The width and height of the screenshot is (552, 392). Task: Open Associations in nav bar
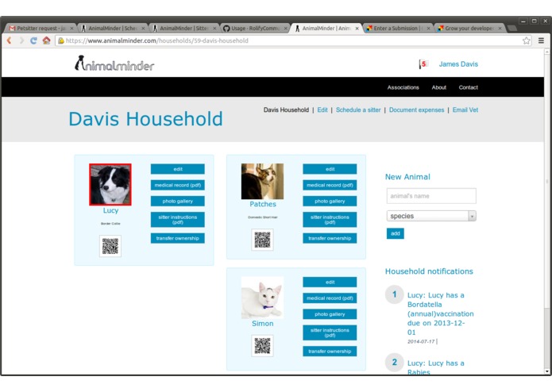(403, 87)
